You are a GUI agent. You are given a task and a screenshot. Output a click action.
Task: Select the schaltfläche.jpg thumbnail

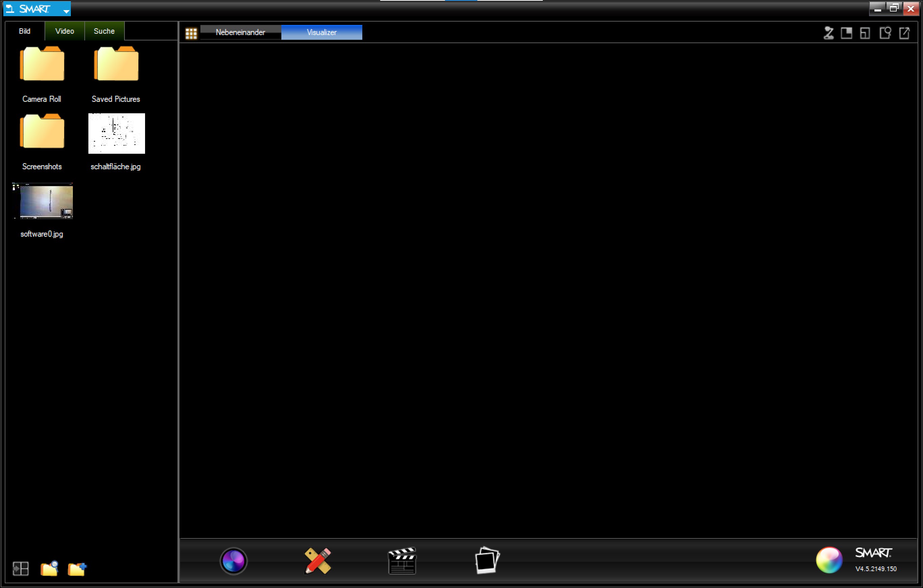pyautogui.click(x=116, y=133)
